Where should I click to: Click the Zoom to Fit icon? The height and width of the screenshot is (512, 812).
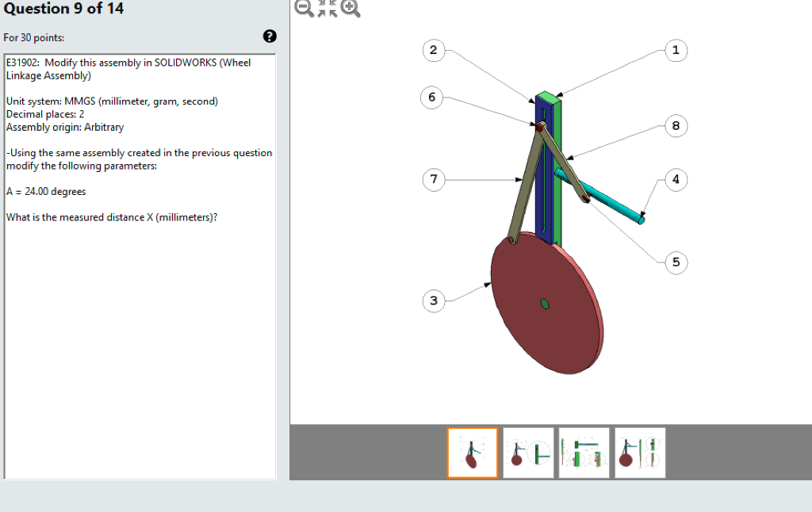tap(326, 10)
